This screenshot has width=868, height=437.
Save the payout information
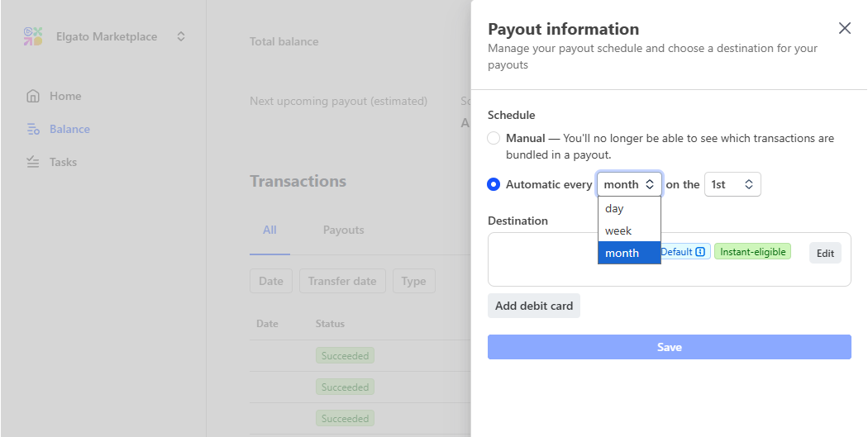coord(669,347)
